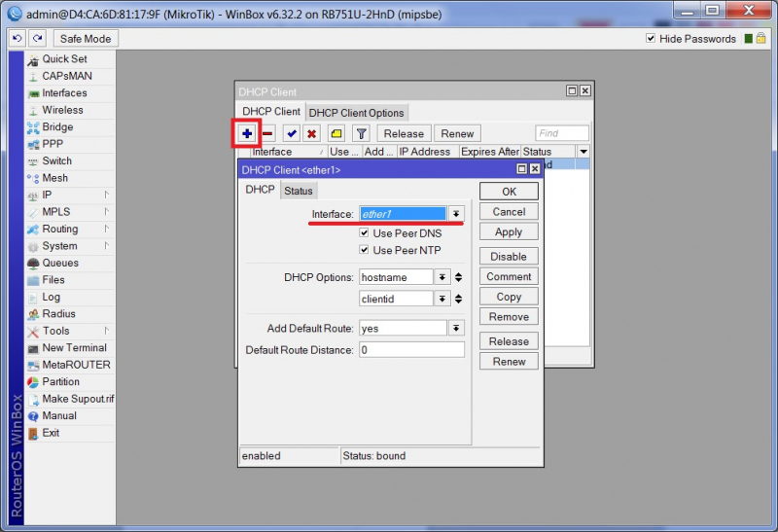This screenshot has width=778, height=532.
Task: Toggle the Use Peer NTP checkbox
Action: pos(365,251)
